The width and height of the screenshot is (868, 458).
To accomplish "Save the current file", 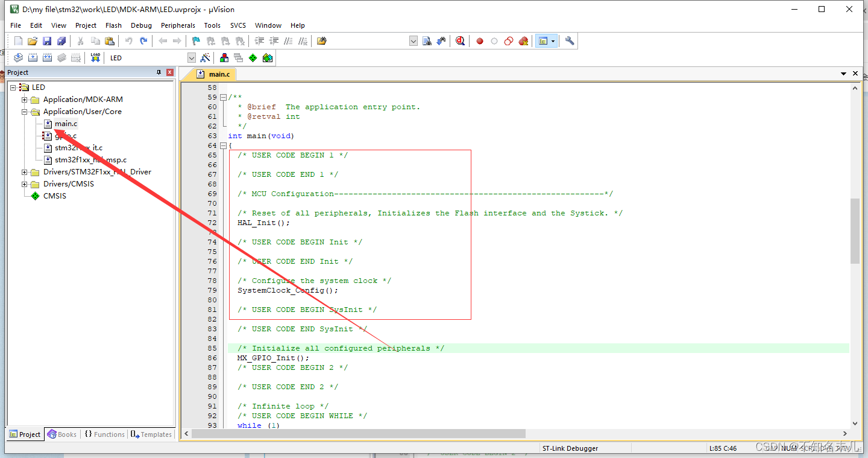I will coord(47,41).
